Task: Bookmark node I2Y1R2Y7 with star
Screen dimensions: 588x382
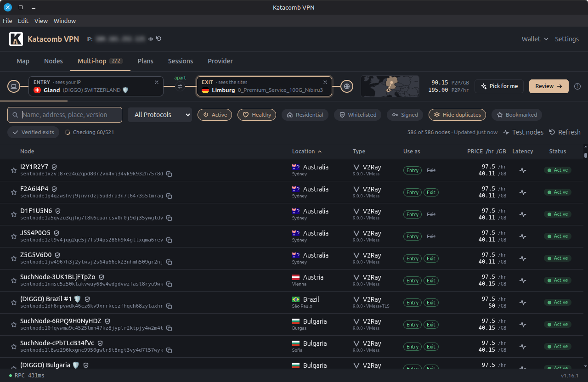Action: (14, 170)
